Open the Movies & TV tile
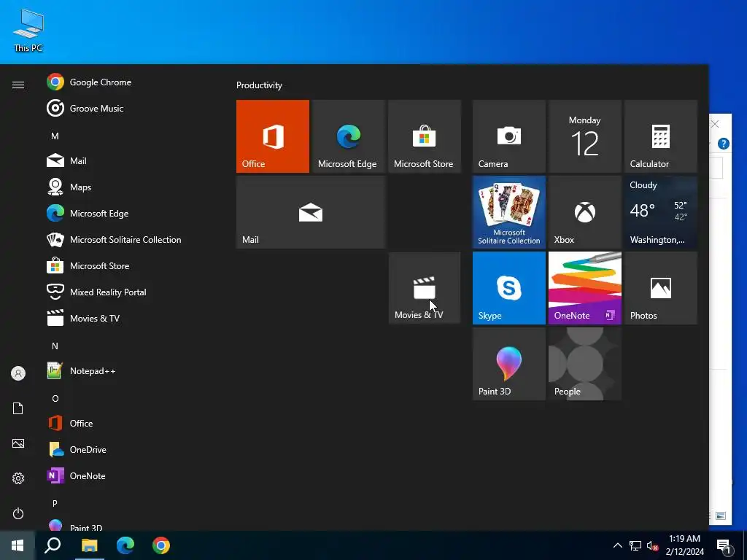The image size is (747, 560). 425,288
